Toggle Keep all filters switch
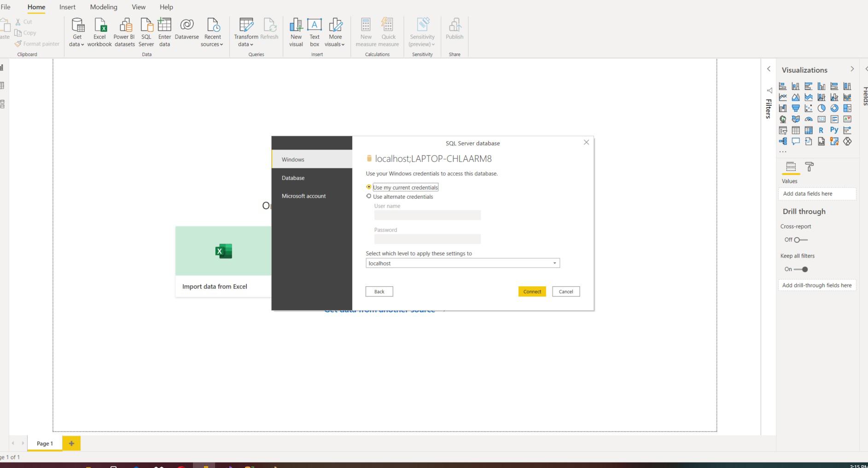The width and height of the screenshot is (868, 468). [801, 269]
